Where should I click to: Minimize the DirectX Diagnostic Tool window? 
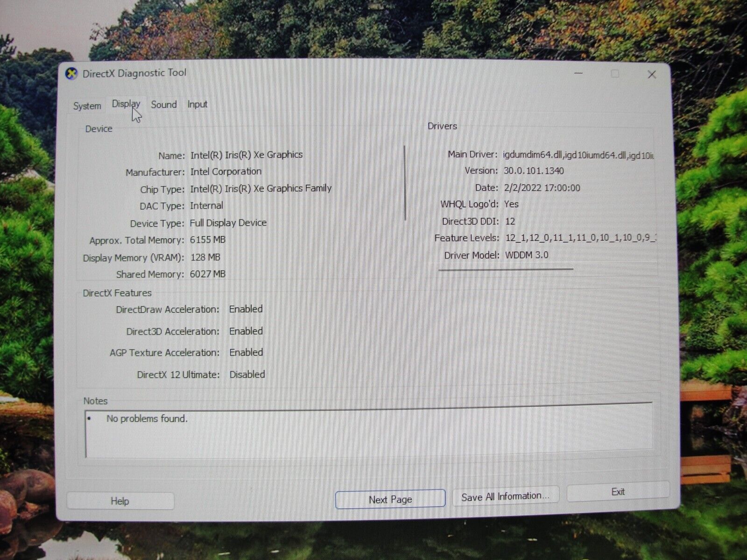578,74
